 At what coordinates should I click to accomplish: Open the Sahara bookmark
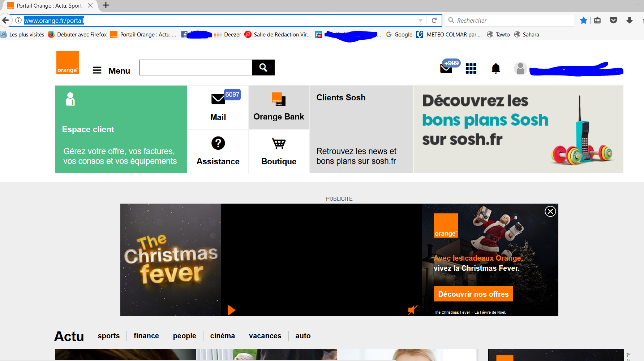coord(527,34)
